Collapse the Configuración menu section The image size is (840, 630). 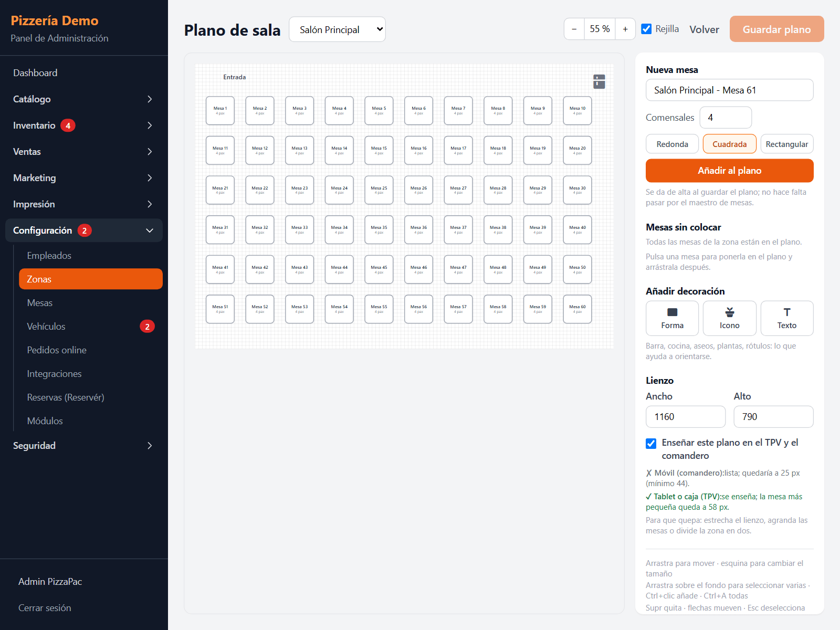(84, 230)
